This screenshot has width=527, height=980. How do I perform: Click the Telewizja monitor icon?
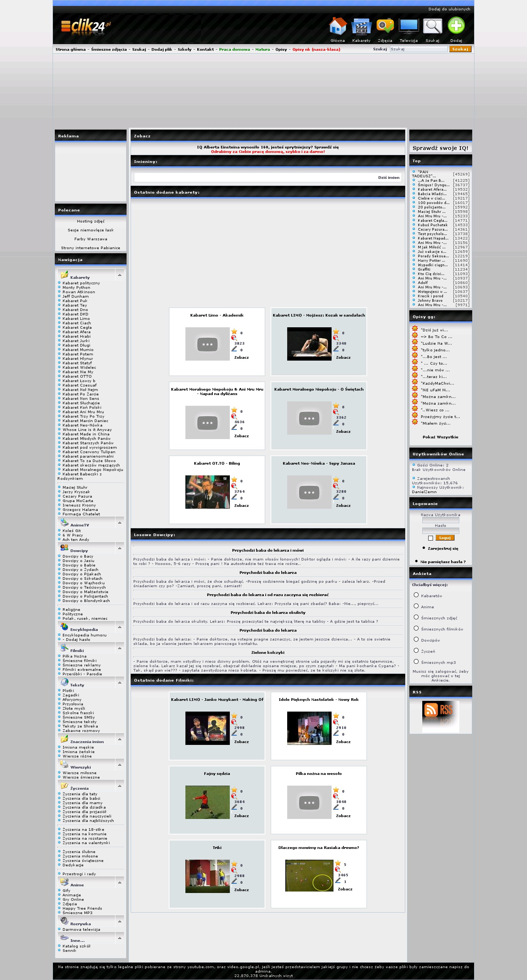[x=408, y=26]
